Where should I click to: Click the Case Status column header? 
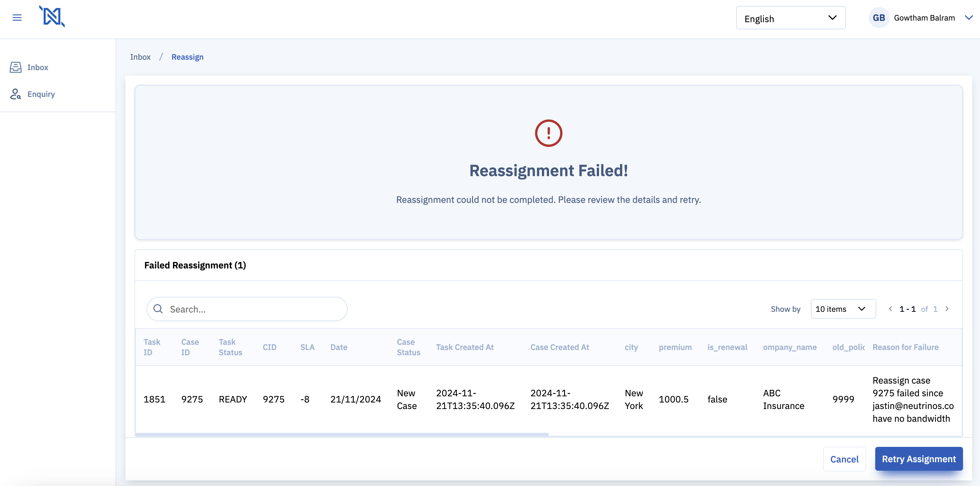(x=409, y=347)
